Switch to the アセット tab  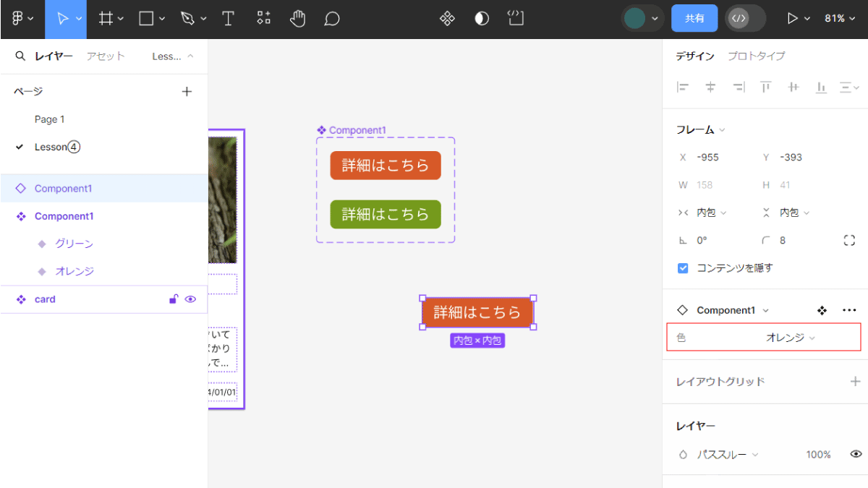click(x=106, y=56)
